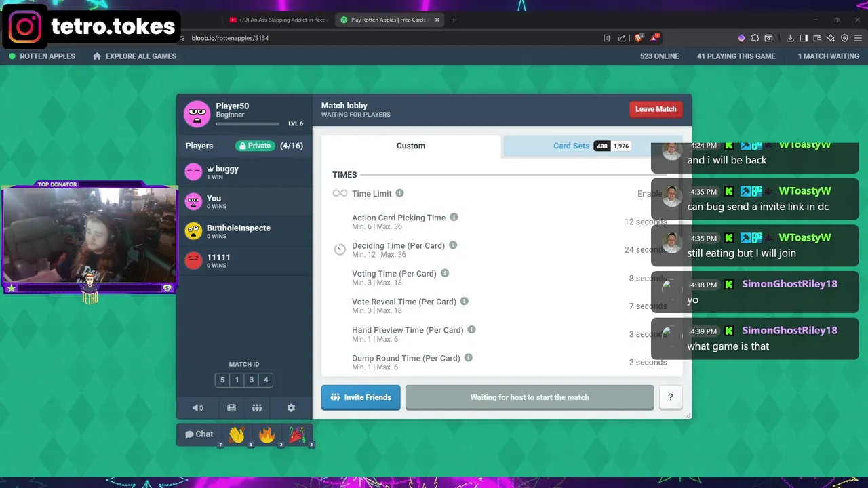Mute game sound with speaker icon

197,408
